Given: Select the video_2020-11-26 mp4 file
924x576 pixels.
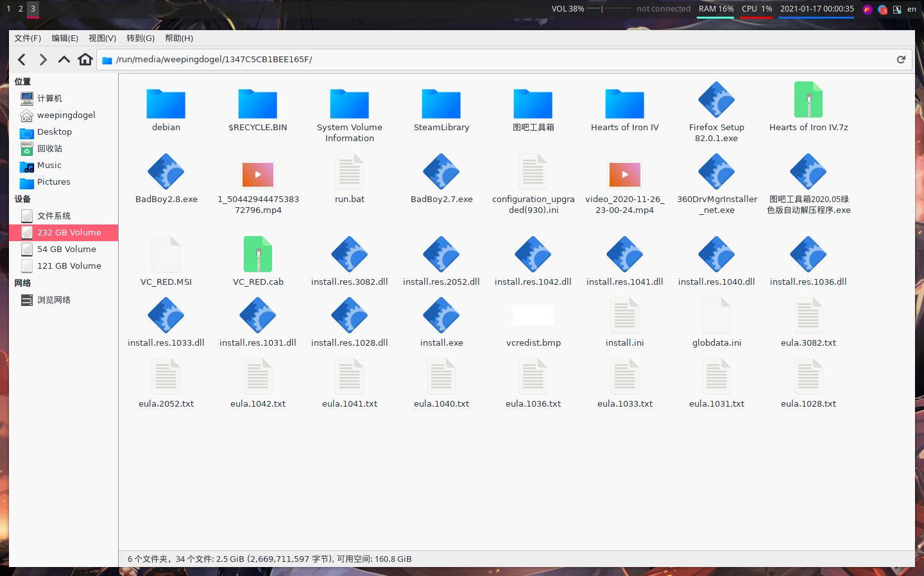Looking at the screenshot, I should tap(624, 174).
